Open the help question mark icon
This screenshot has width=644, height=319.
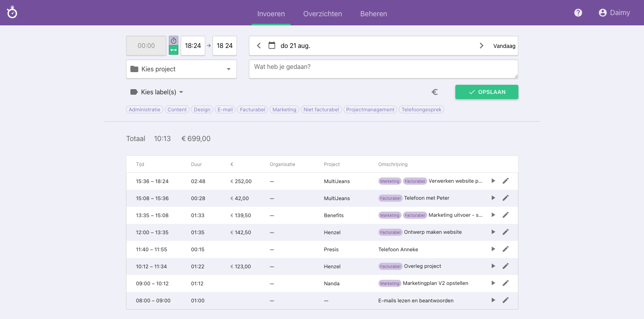coord(578,13)
